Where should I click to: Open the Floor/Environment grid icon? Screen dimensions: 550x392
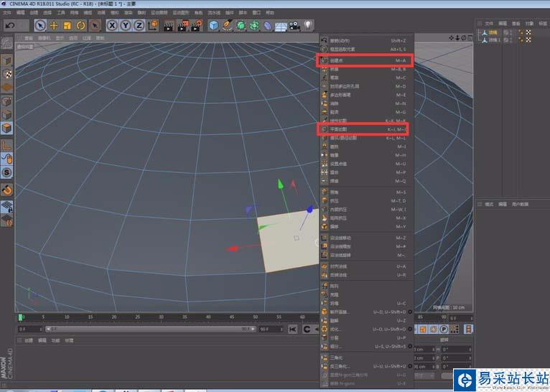tap(281, 25)
